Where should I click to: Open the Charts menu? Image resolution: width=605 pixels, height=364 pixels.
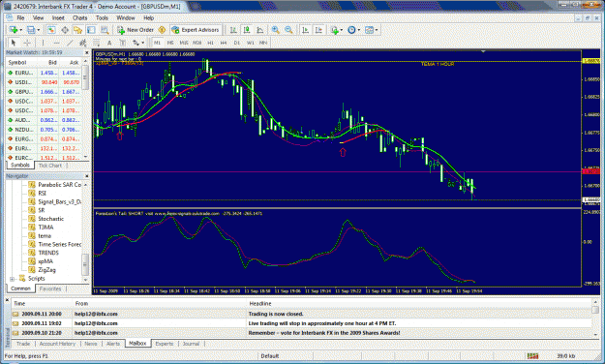pos(80,17)
